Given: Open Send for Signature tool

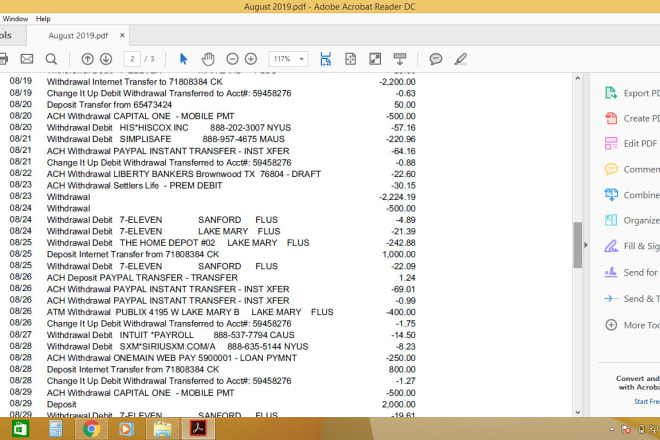Looking at the screenshot, I should (631, 272).
